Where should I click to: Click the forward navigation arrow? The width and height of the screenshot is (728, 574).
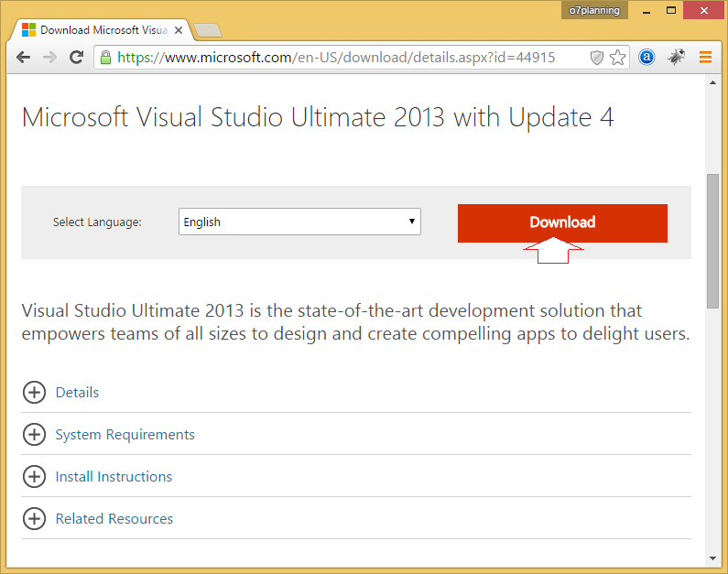[49, 58]
